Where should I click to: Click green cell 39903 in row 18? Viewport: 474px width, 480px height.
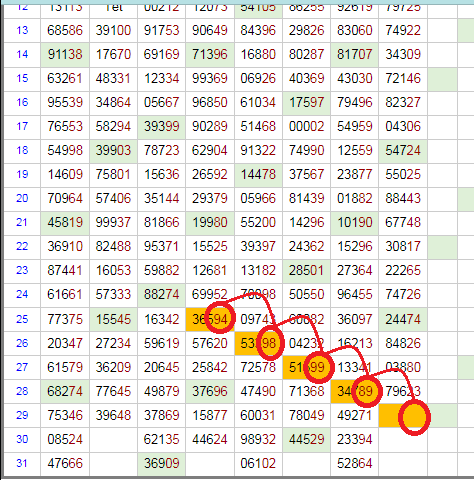pyautogui.click(x=113, y=150)
